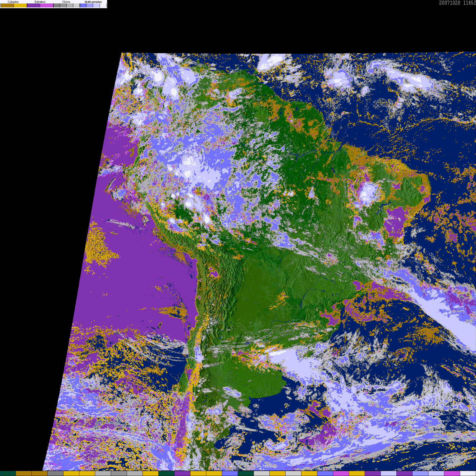Click the dotted white Multicamadas legend swatch
Screen dimensions: 476x476
tap(103, 5)
